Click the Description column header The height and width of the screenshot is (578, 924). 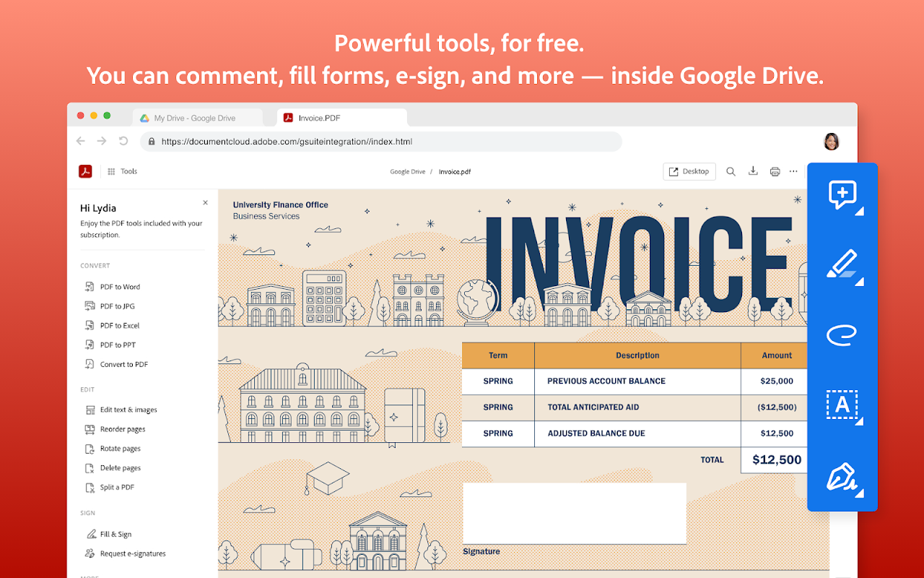pos(637,355)
